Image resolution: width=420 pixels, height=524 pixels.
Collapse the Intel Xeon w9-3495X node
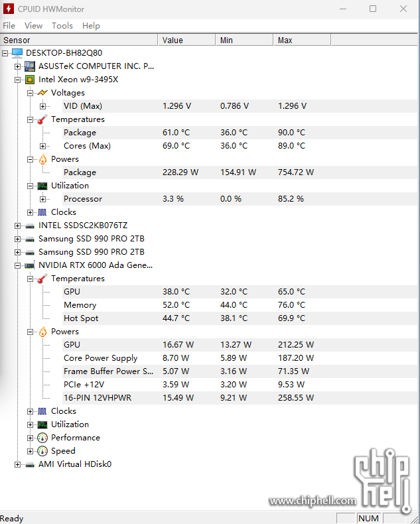[x=17, y=80]
